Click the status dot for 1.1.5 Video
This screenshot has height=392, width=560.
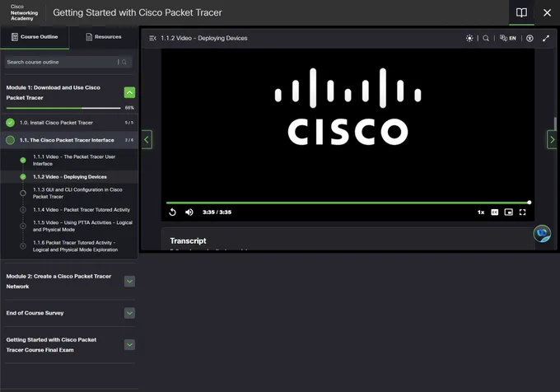23,226
